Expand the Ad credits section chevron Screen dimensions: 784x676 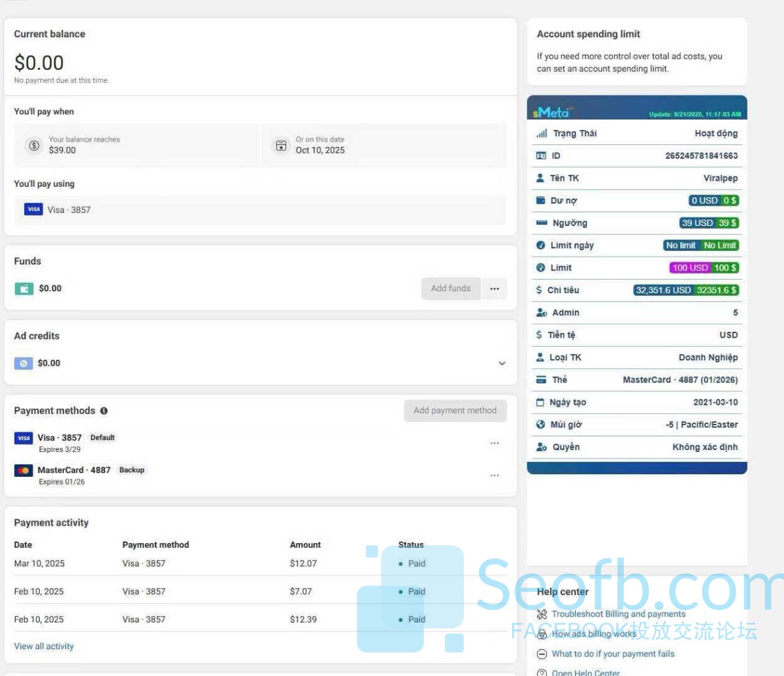[502, 363]
